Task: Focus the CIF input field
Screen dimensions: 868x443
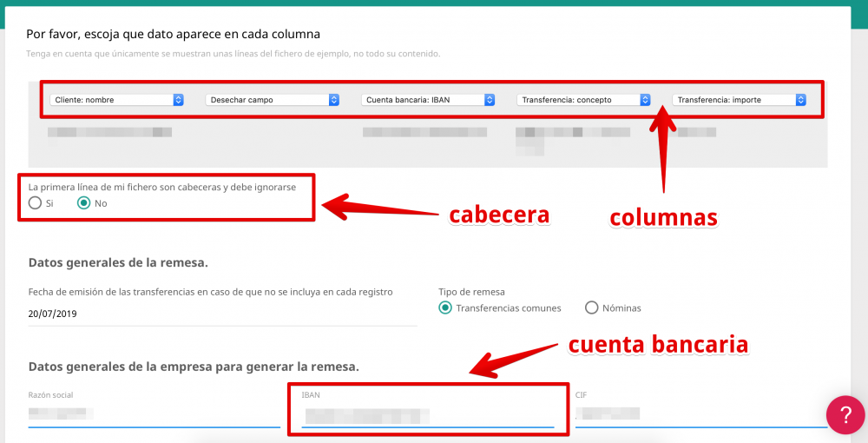Action: coord(700,414)
